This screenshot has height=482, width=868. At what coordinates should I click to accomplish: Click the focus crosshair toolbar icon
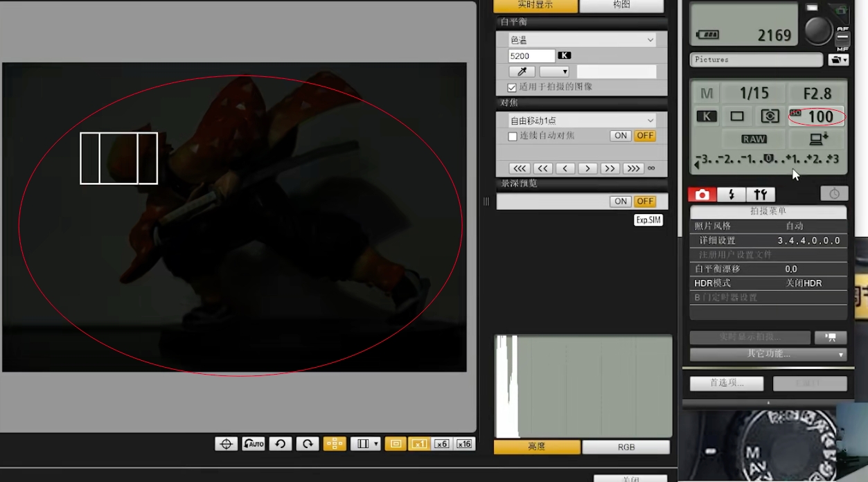pyautogui.click(x=226, y=444)
